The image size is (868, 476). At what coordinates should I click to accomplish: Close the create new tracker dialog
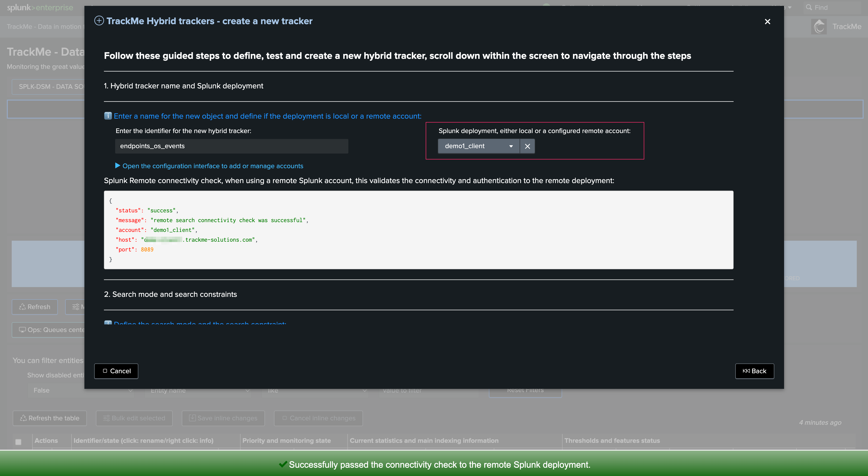coord(767,21)
